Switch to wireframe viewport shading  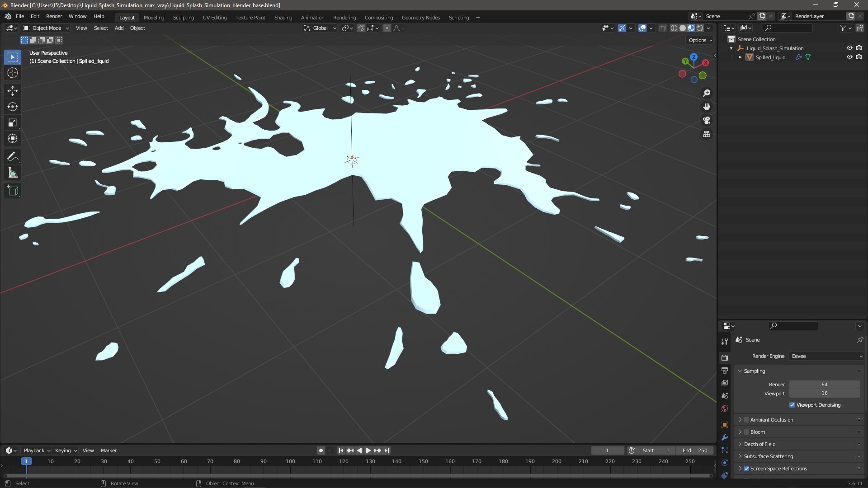tap(674, 28)
